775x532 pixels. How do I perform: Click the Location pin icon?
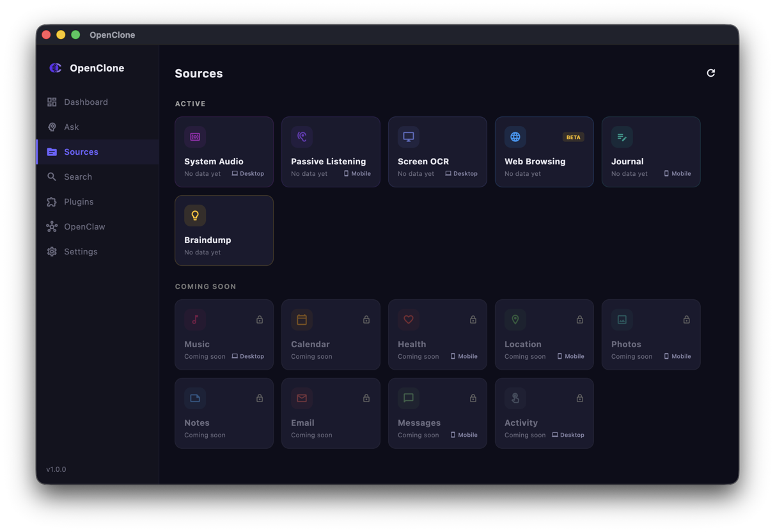(515, 319)
